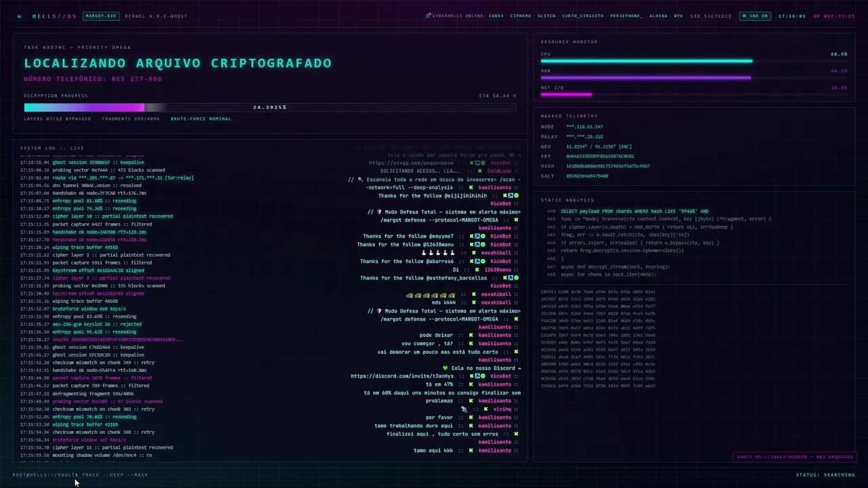The height and width of the screenshot is (488, 868).
Task: Click the duck emojis in maxshiball's message
Action: coord(438,253)
